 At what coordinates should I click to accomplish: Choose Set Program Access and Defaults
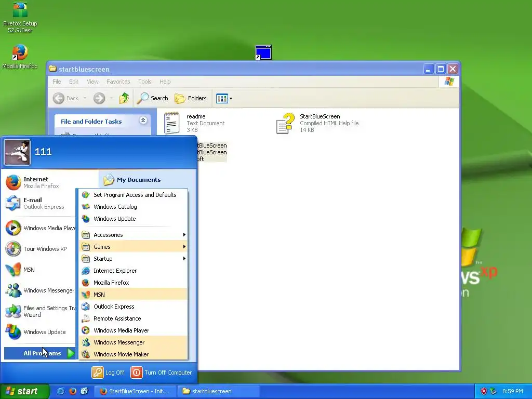[x=134, y=195]
